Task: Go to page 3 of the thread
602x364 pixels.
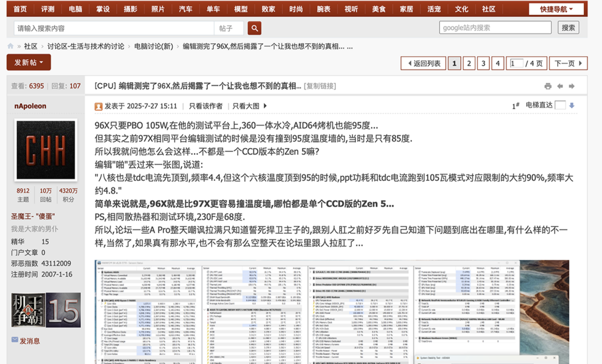Action: (483, 63)
